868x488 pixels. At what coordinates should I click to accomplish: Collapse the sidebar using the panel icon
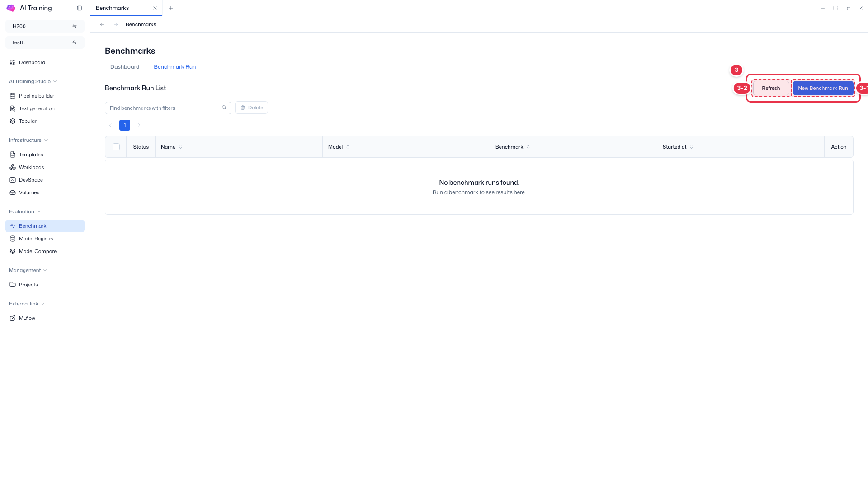(x=80, y=8)
